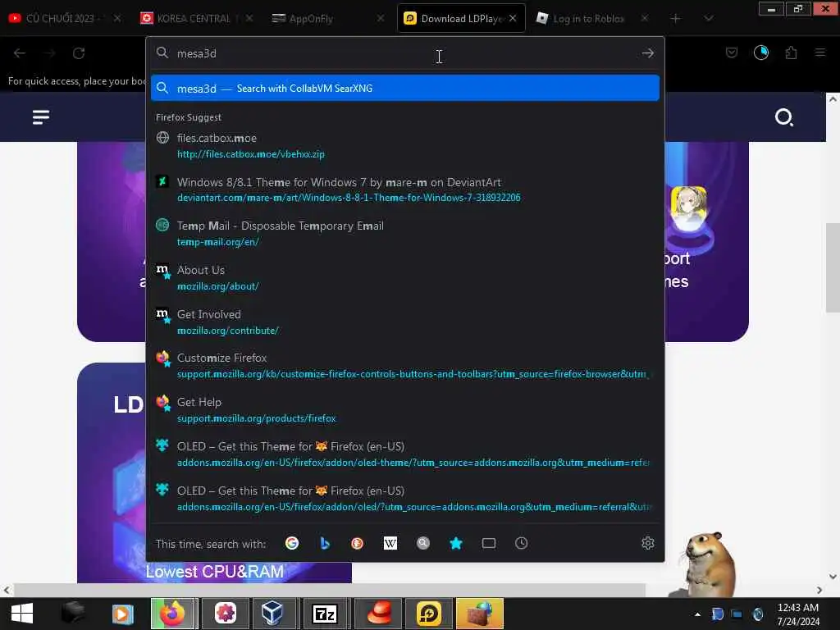The width and height of the screenshot is (840, 630).
Task: Open the brick wall firewall taskbar icon
Action: (x=479, y=614)
